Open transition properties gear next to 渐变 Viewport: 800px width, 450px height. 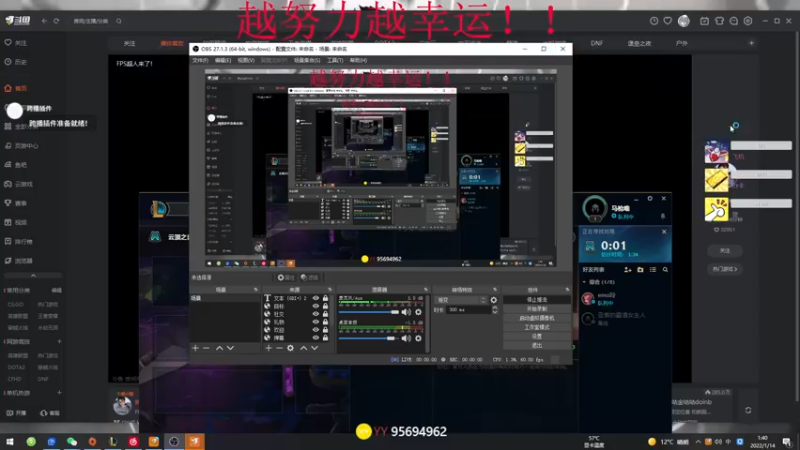493,300
